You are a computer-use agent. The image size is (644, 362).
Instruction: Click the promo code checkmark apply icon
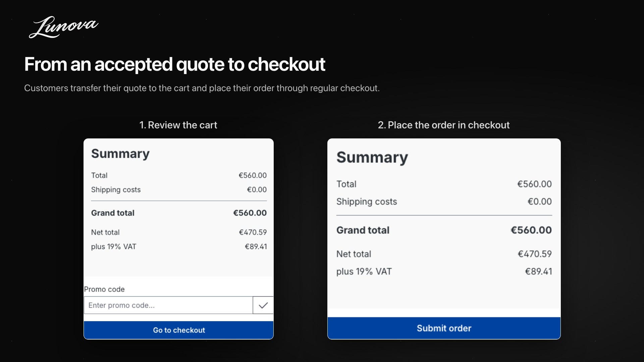[263, 305]
